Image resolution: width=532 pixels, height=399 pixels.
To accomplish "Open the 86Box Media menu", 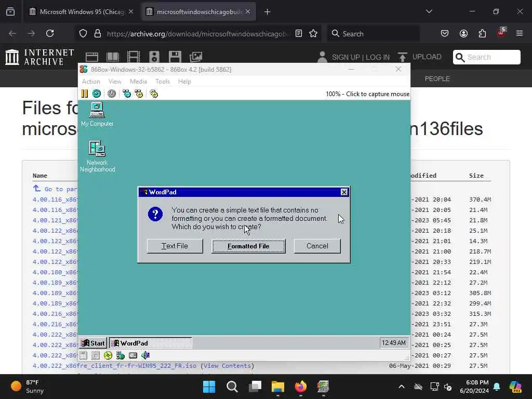I will click(x=138, y=82).
